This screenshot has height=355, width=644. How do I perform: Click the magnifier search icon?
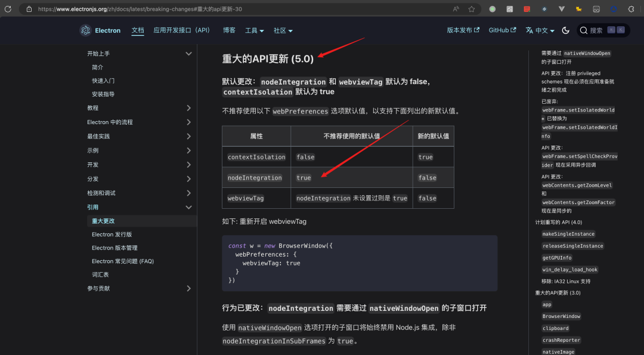583,30
